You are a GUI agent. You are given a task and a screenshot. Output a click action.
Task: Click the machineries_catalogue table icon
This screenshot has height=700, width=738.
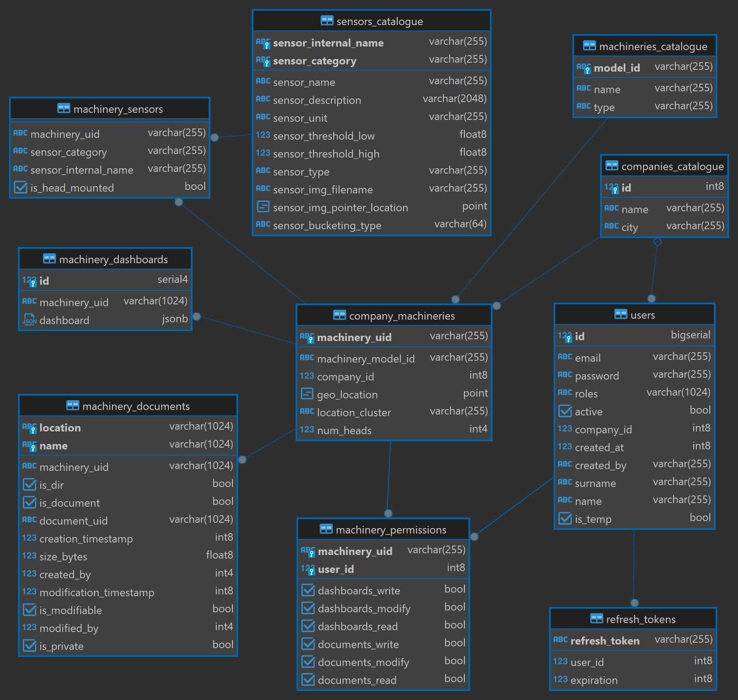pos(589,46)
